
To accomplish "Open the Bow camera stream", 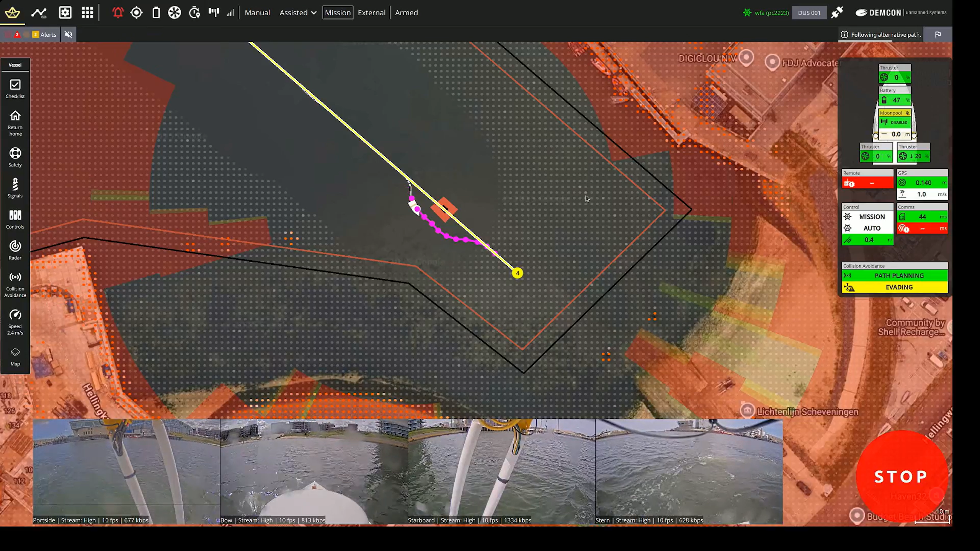I will coord(314,471).
